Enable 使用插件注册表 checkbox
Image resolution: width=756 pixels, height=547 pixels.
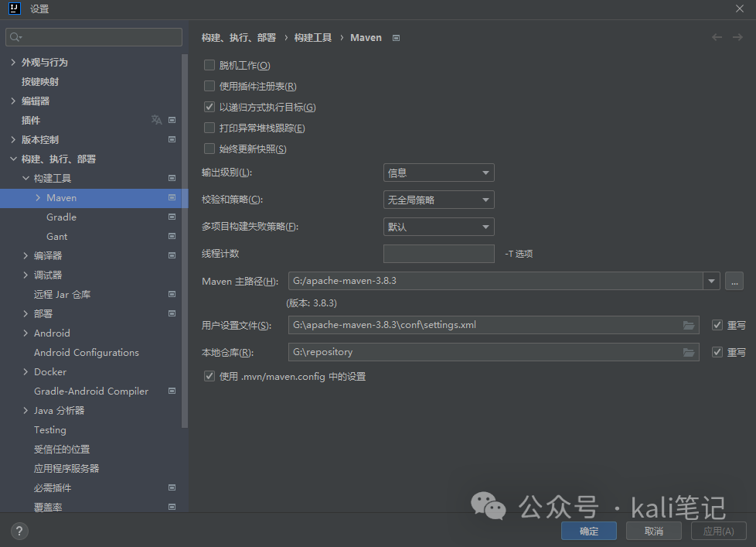click(209, 86)
